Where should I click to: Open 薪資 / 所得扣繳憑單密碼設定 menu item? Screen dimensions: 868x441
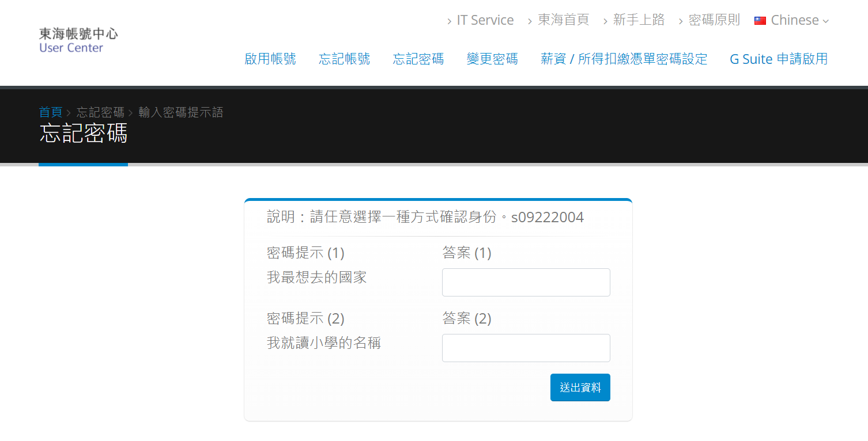point(624,59)
